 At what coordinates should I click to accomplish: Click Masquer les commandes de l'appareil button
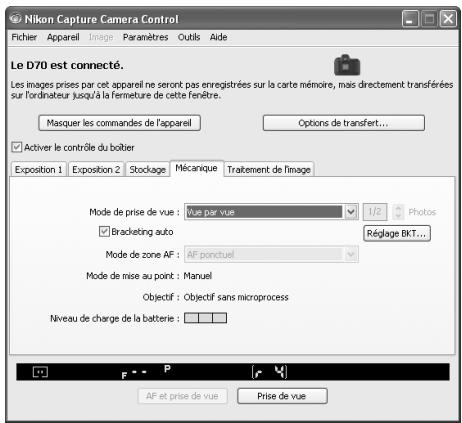point(119,123)
